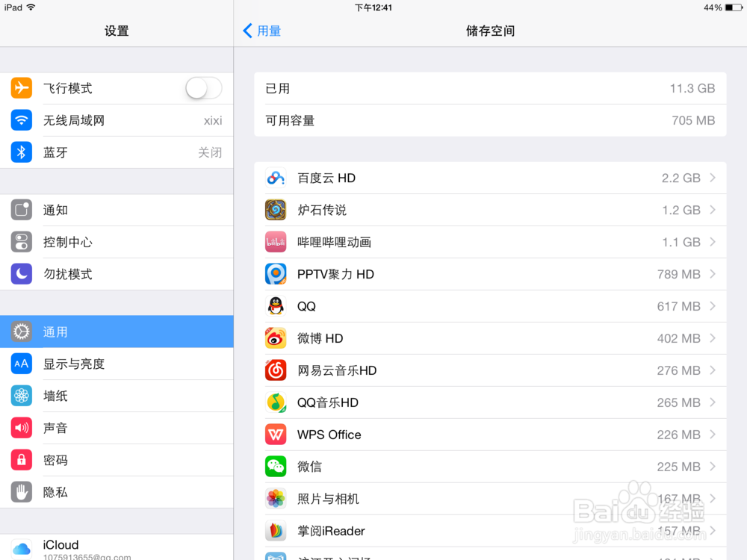This screenshot has width=747, height=560.
Task: Open 隐私 settings label
Action: click(55, 492)
